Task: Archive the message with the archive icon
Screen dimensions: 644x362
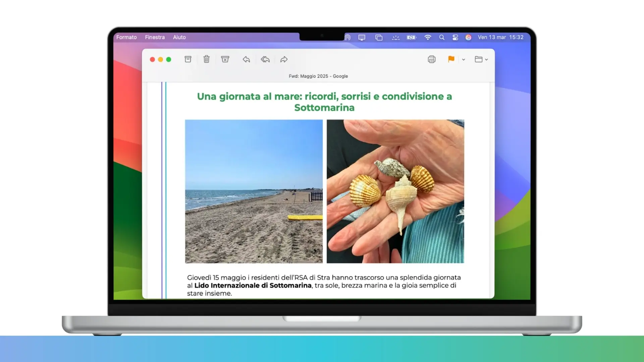Action: pos(188,59)
